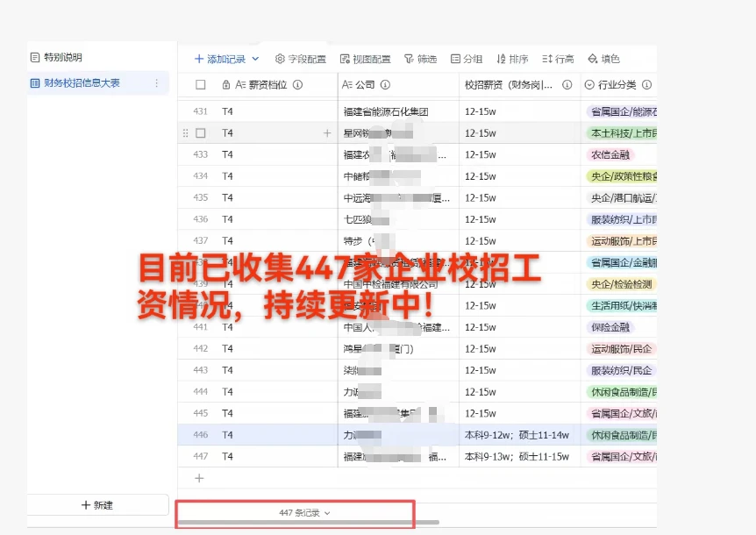The height and width of the screenshot is (535, 756).
Task: Click the 省属国企/金融 tag
Action: (x=622, y=263)
